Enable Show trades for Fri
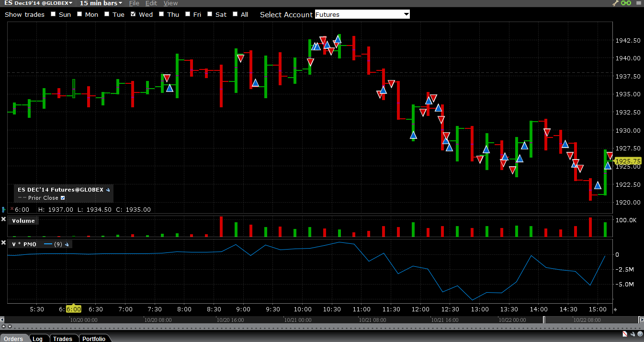Image resolution: width=644 pixels, height=342 pixels. point(188,14)
